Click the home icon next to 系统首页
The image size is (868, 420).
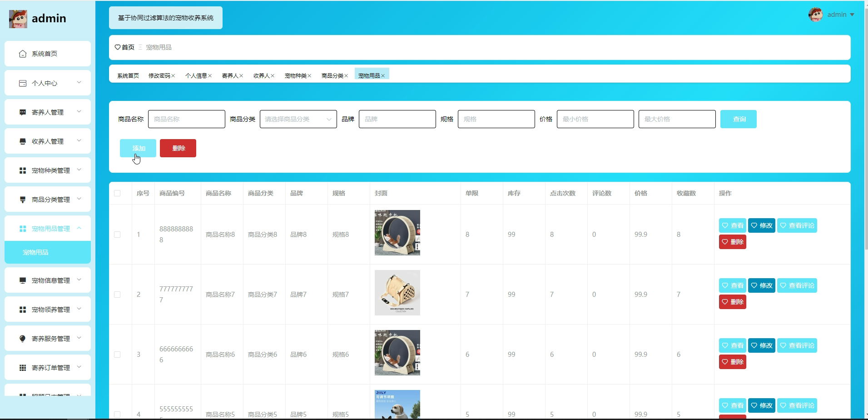(23, 54)
